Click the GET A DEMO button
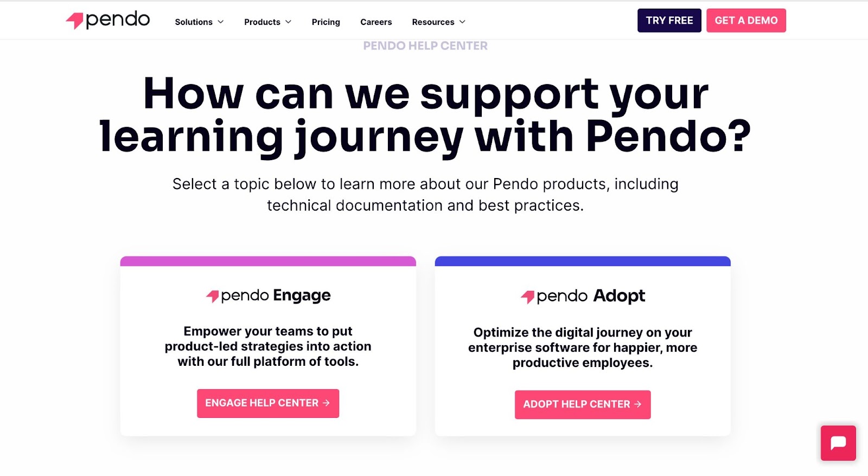 (x=746, y=20)
